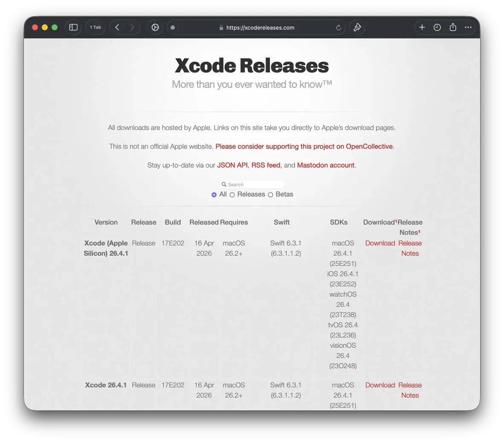Screen dimensions: 504x442
Task: Go forward with the right arrow
Action: pos(132,27)
